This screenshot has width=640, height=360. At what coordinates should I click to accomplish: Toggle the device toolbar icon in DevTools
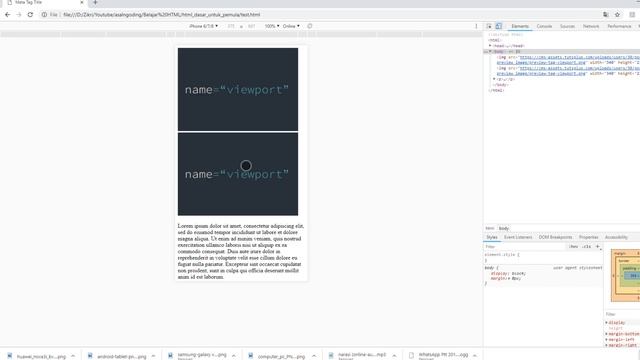pos(499,26)
